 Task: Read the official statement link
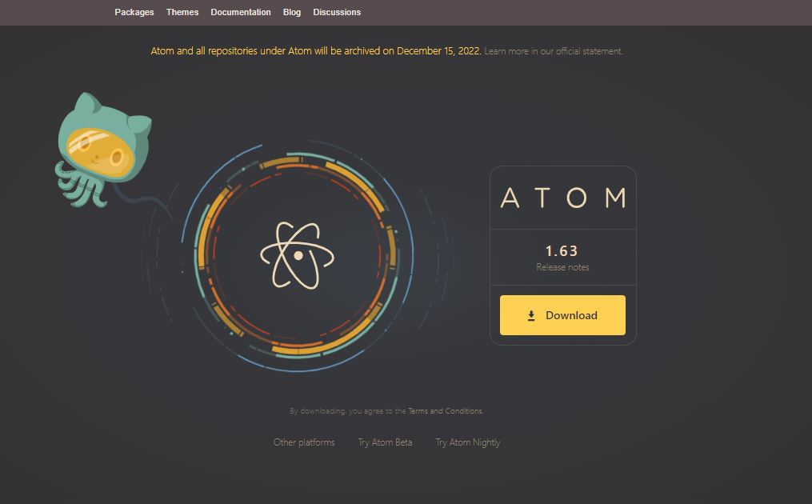click(553, 51)
